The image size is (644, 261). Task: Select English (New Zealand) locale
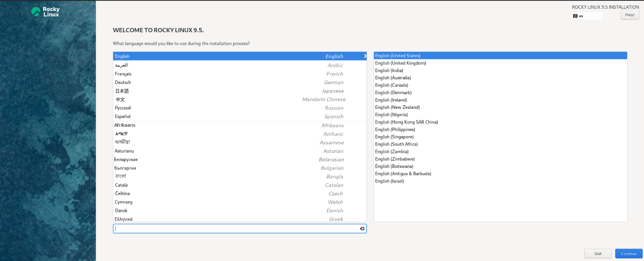500,107
